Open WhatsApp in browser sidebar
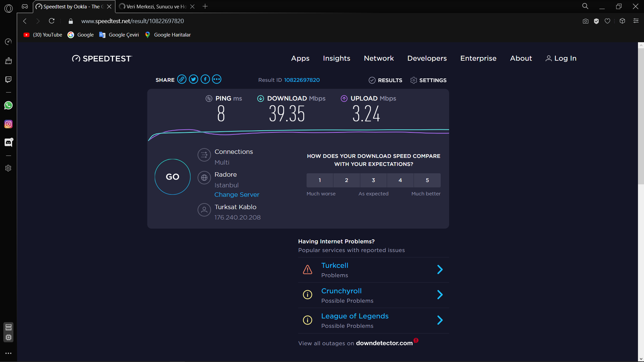This screenshot has width=644, height=362. point(8,106)
